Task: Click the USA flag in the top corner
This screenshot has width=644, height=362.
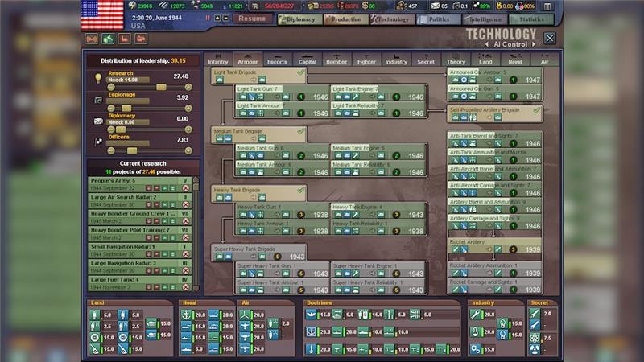Action: [x=102, y=14]
